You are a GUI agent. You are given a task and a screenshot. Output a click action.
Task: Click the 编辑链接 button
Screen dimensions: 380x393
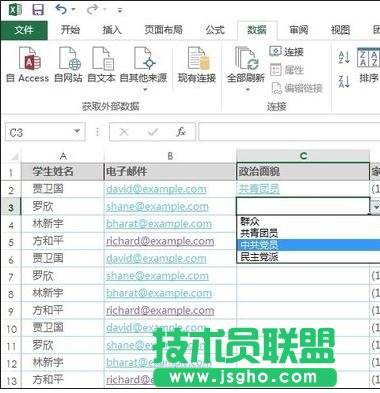pos(297,88)
